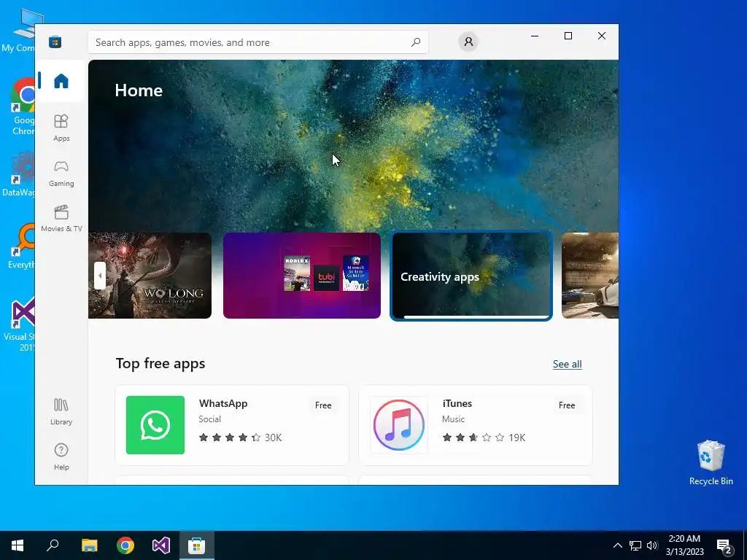The height and width of the screenshot is (560, 747).
Task: Click the iTunes app icon
Action: (399, 425)
